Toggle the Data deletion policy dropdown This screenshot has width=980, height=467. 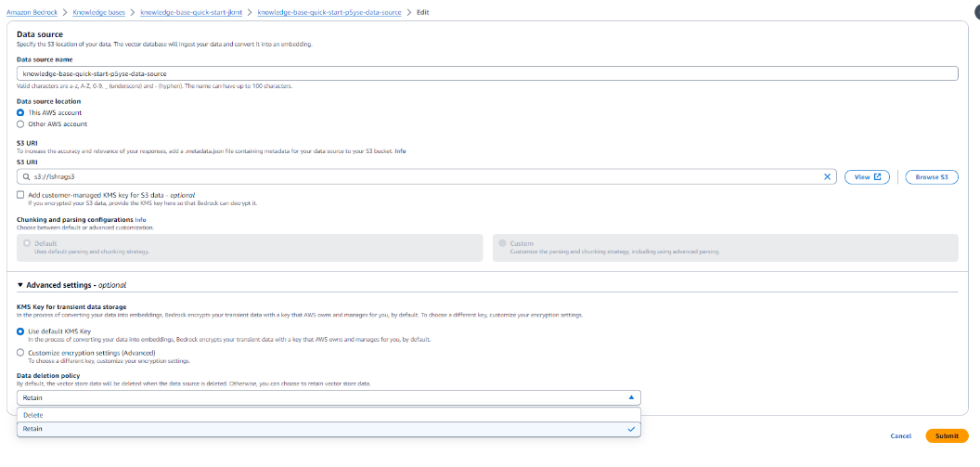tap(329, 397)
